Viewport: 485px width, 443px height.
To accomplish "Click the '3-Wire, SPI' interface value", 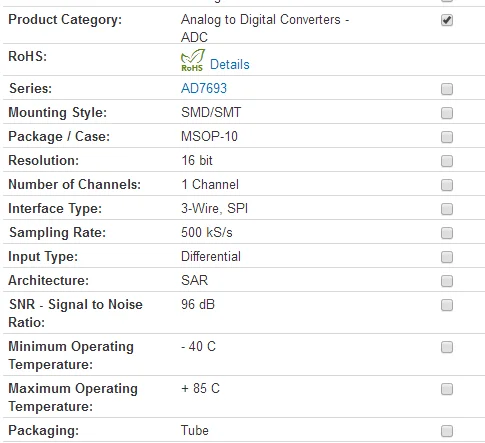I will 215,208.
